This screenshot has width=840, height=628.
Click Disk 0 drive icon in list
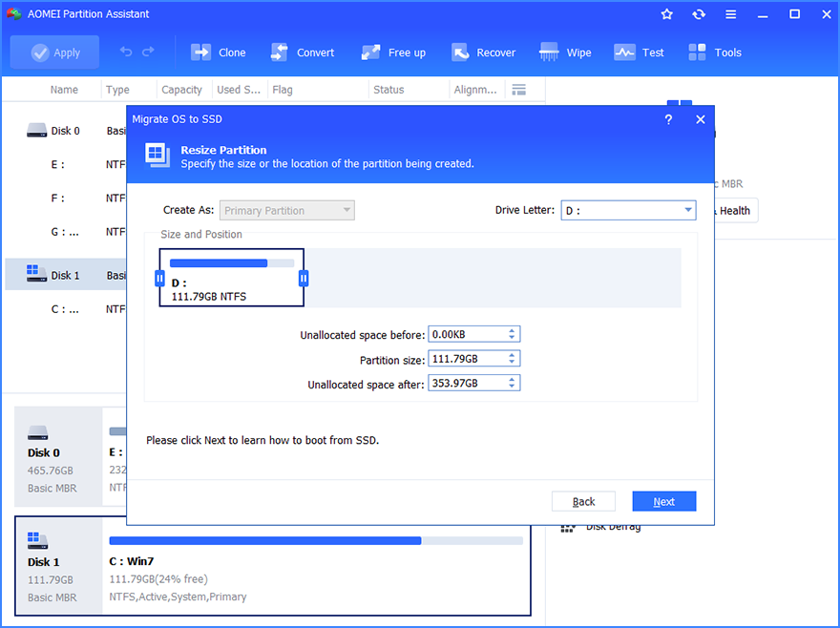(36, 130)
